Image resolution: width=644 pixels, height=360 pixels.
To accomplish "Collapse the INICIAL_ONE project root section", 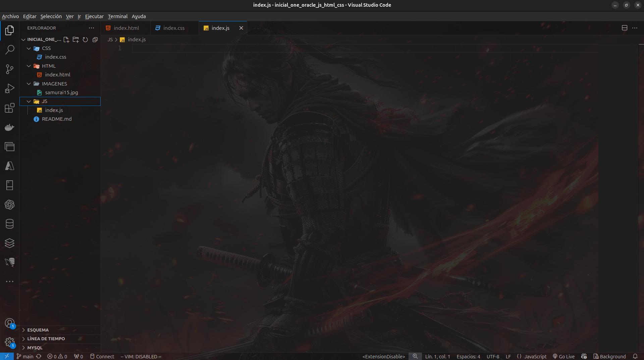I will 23,40.
